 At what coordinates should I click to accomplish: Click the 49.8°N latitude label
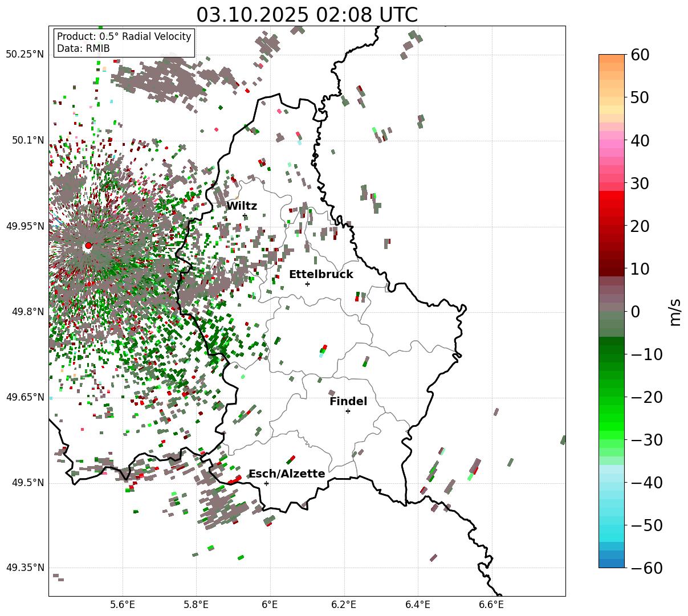(x=27, y=312)
